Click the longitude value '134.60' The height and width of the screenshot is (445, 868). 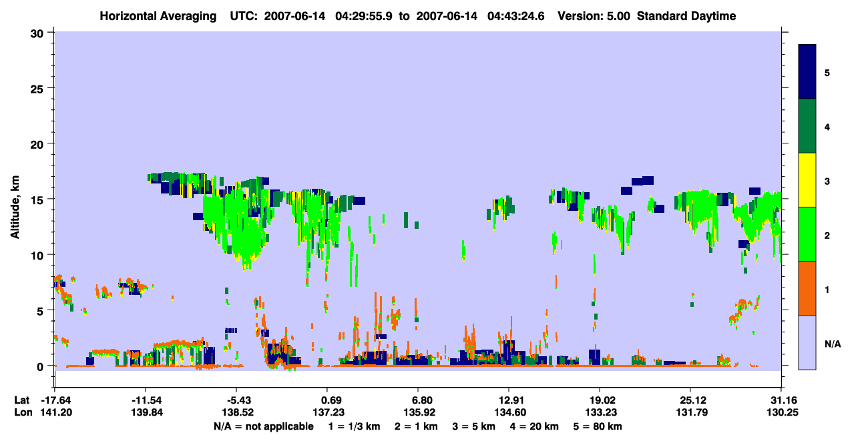509,412
